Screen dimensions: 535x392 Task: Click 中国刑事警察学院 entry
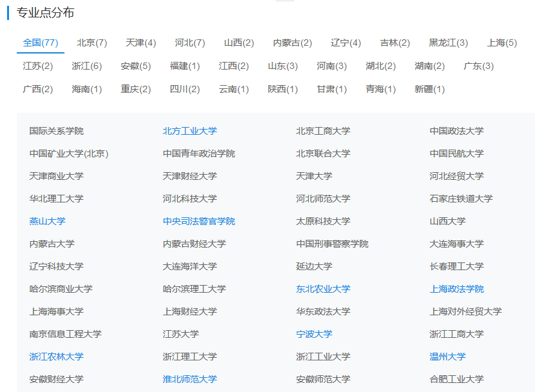click(333, 244)
